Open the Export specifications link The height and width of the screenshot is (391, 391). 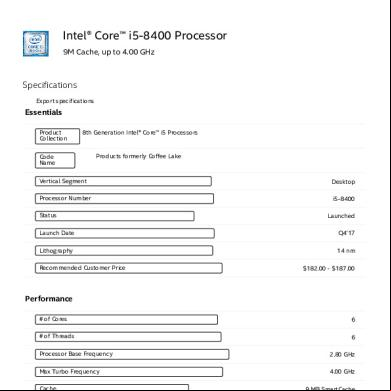pos(65,101)
